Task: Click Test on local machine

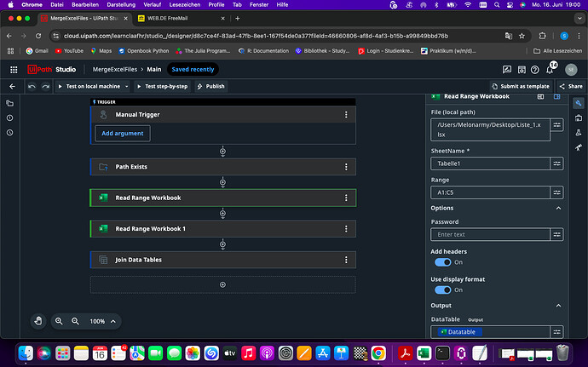Action: point(89,86)
